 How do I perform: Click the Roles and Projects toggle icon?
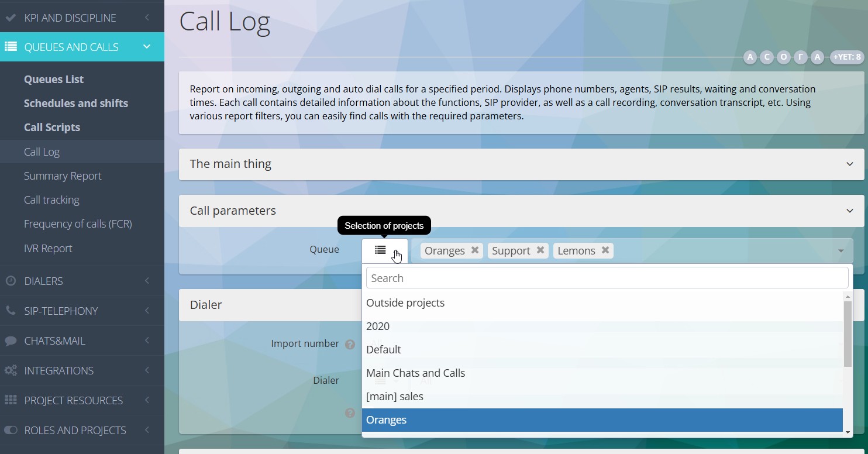pyautogui.click(x=10, y=431)
